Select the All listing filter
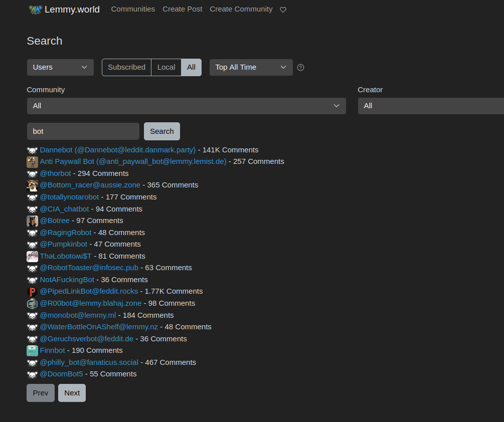Screen dimensions: 504x422 pos(191,68)
